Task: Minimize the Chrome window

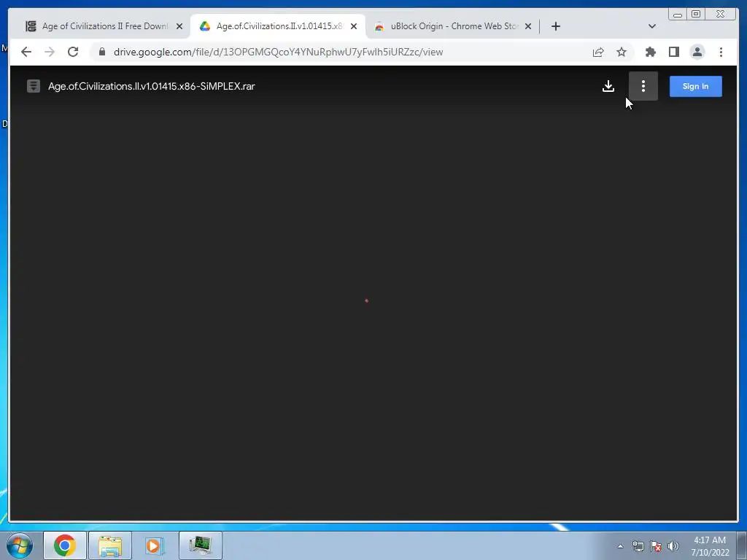Action: click(x=678, y=15)
